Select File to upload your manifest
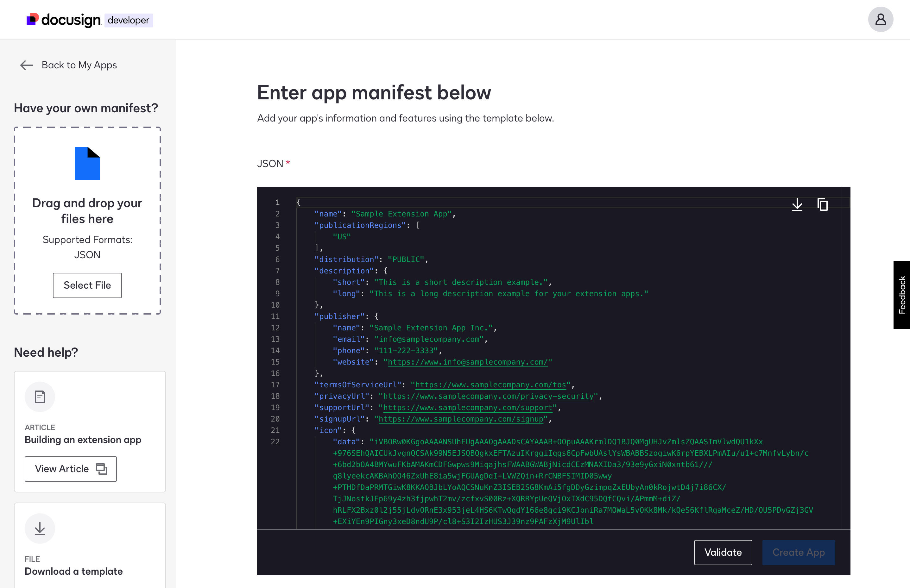This screenshot has height=588, width=910. point(87,285)
